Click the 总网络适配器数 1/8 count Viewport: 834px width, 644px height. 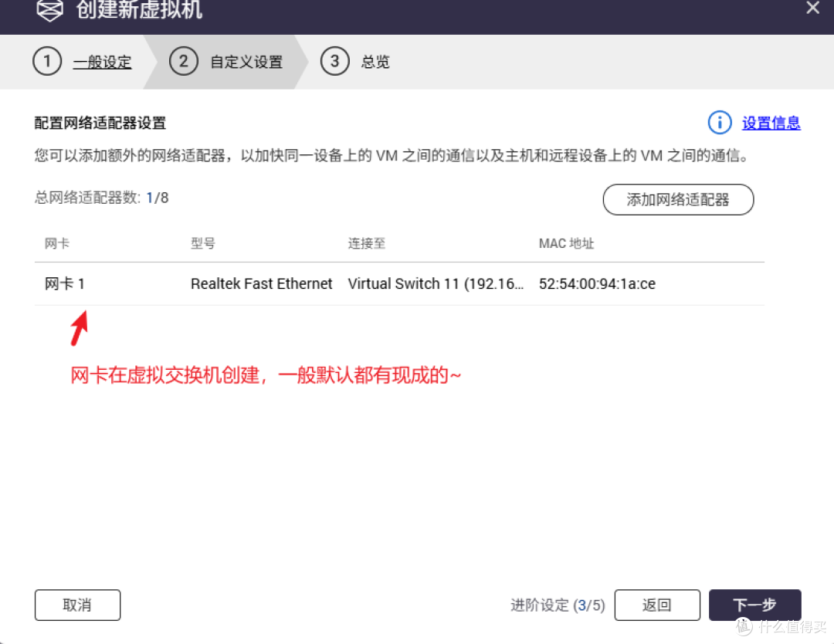tap(102, 198)
